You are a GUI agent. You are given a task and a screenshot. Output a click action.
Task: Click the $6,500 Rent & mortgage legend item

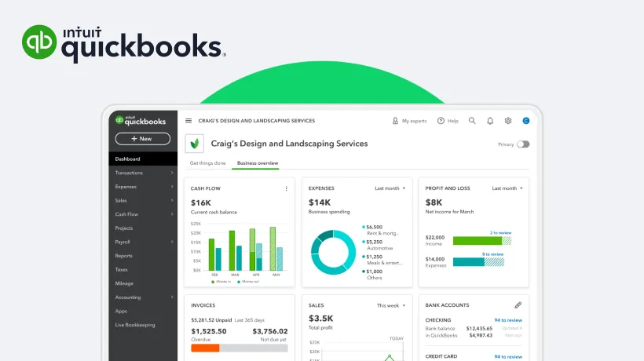(380, 230)
